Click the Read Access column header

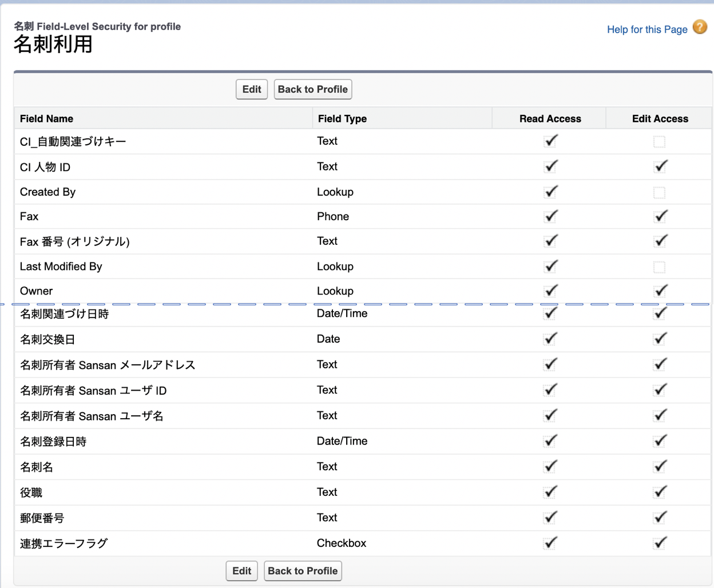(550, 119)
